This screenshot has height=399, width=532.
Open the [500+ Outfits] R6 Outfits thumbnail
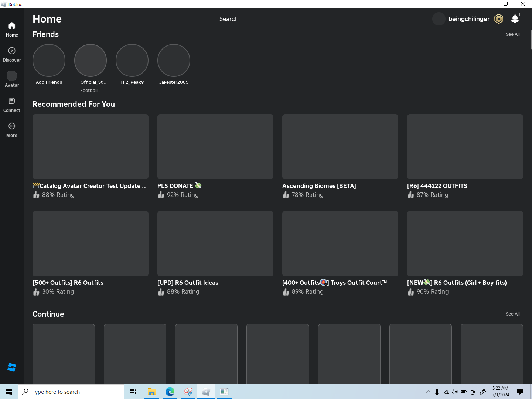coord(91,243)
